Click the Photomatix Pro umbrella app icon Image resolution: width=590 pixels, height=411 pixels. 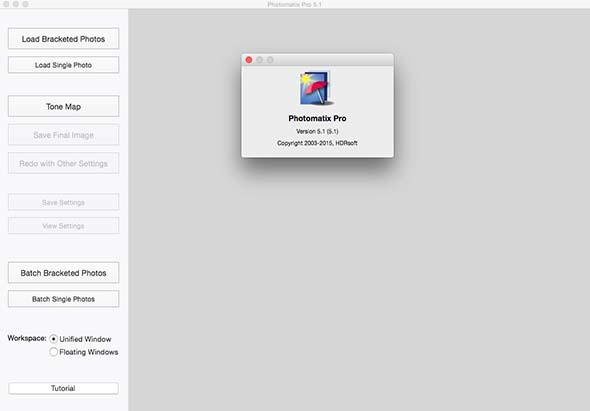[x=316, y=88]
